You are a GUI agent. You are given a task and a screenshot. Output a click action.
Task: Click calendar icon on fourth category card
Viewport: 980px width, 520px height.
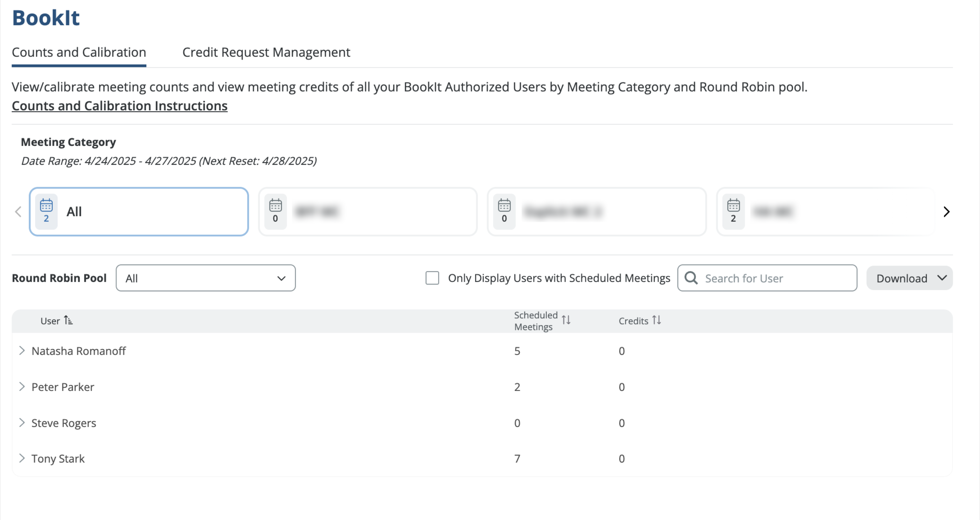[x=733, y=206]
